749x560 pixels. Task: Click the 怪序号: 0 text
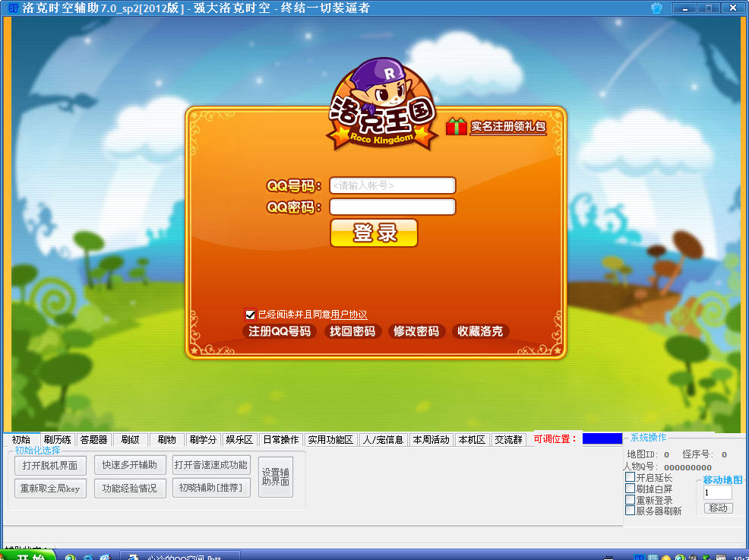[x=704, y=454]
